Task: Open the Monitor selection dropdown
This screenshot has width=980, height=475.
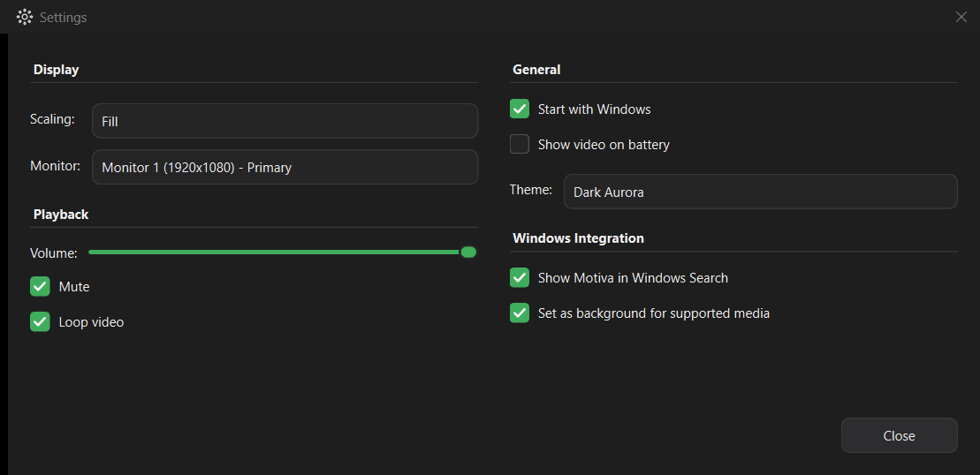Action: coord(285,167)
